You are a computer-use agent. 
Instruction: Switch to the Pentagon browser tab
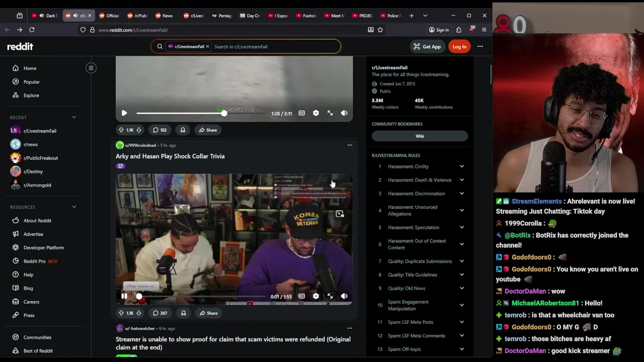coord(221,16)
